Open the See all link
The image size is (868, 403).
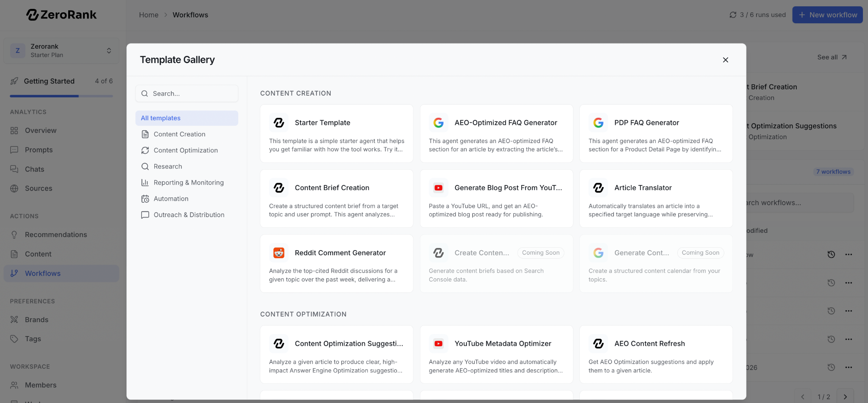832,57
